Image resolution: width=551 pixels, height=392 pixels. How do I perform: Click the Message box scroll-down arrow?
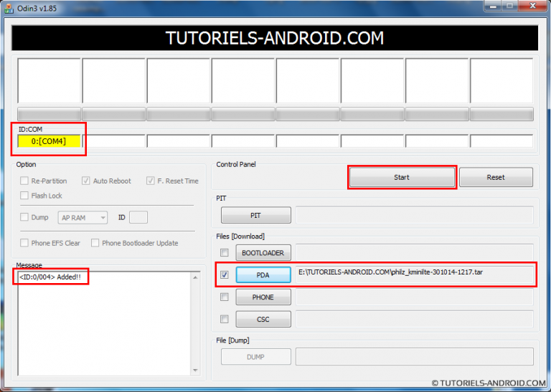195,371
